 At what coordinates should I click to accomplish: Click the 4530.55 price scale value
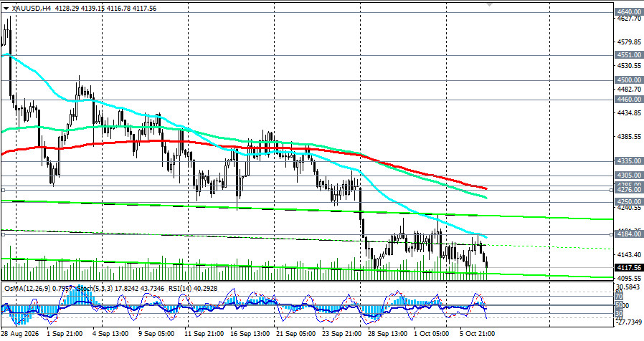[x=629, y=66]
